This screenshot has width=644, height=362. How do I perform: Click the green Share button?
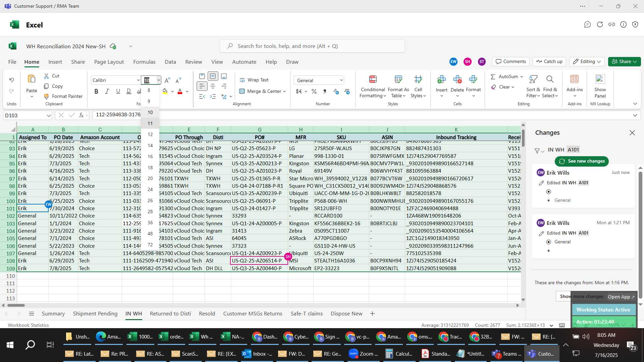pos(624,62)
